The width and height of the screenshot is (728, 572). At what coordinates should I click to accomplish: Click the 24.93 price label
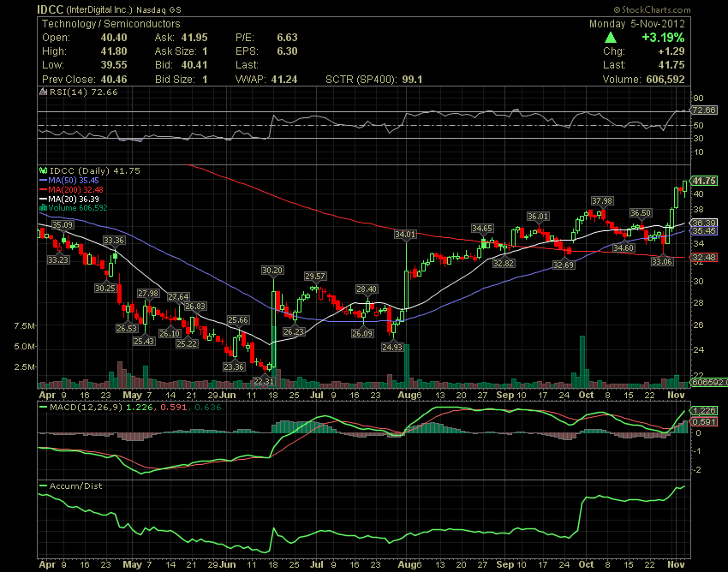(x=392, y=347)
